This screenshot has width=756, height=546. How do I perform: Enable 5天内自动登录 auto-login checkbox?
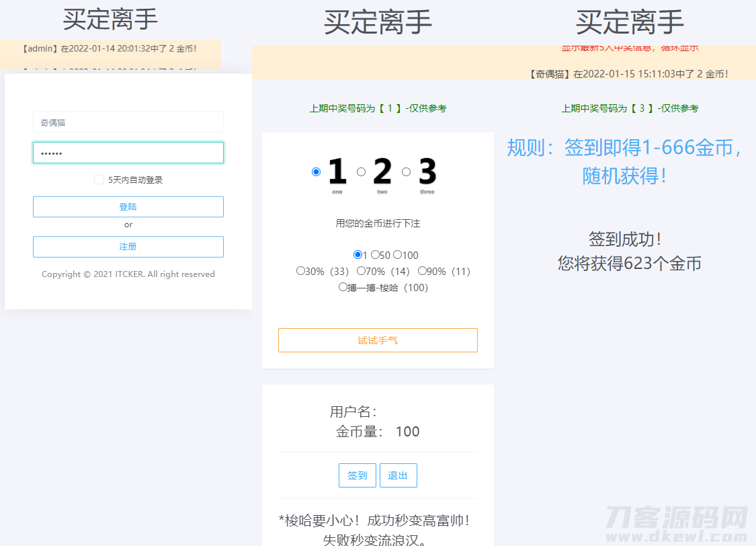tap(97, 179)
